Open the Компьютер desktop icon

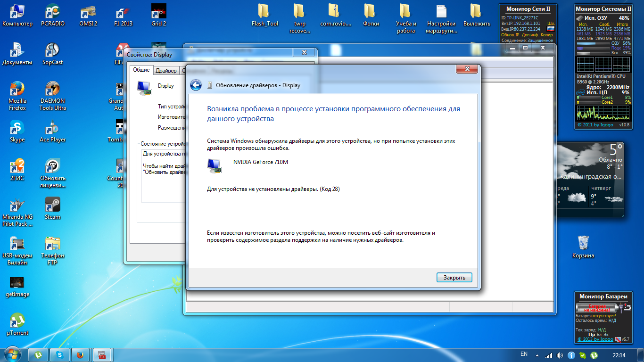(x=17, y=15)
